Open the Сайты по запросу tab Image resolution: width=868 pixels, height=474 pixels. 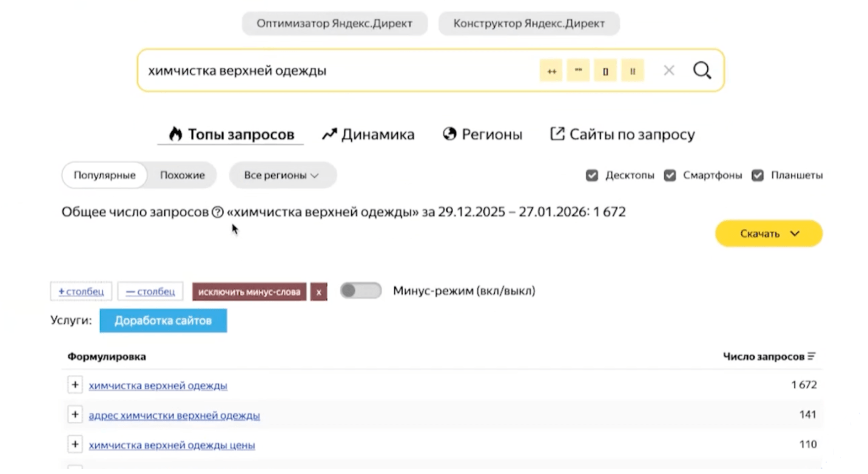pos(622,135)
